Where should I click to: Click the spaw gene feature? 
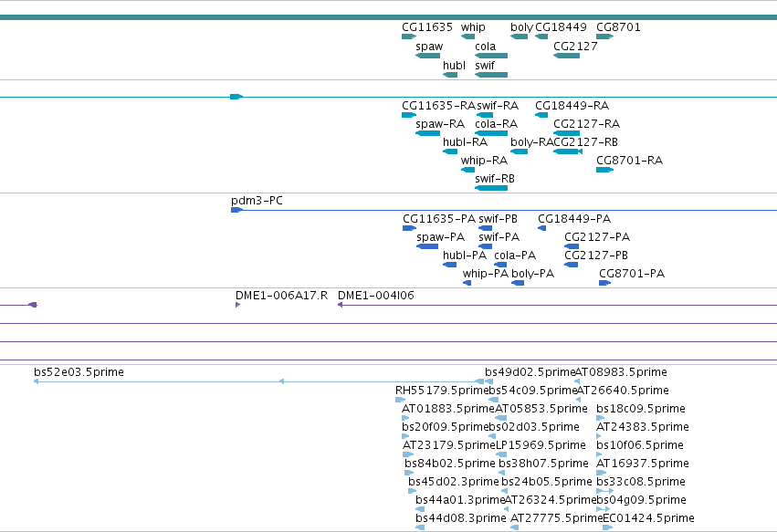pyautogui.click(x=427, y=56)
